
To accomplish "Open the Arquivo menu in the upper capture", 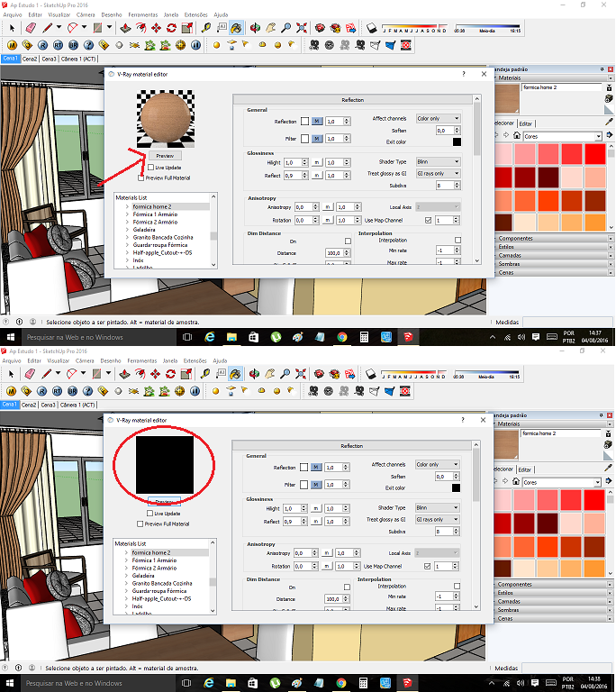I will tap(13, 14).
